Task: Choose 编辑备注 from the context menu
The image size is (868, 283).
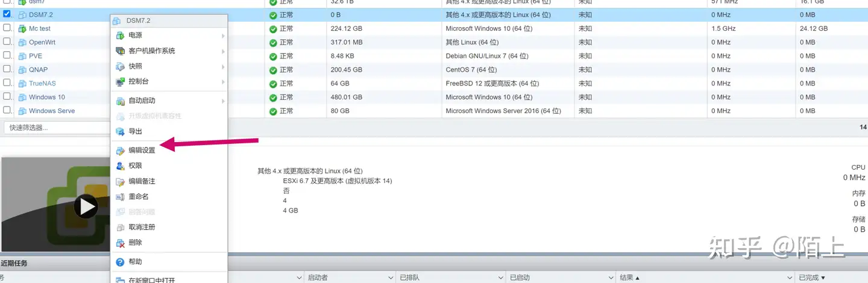Action: point(169,181)
